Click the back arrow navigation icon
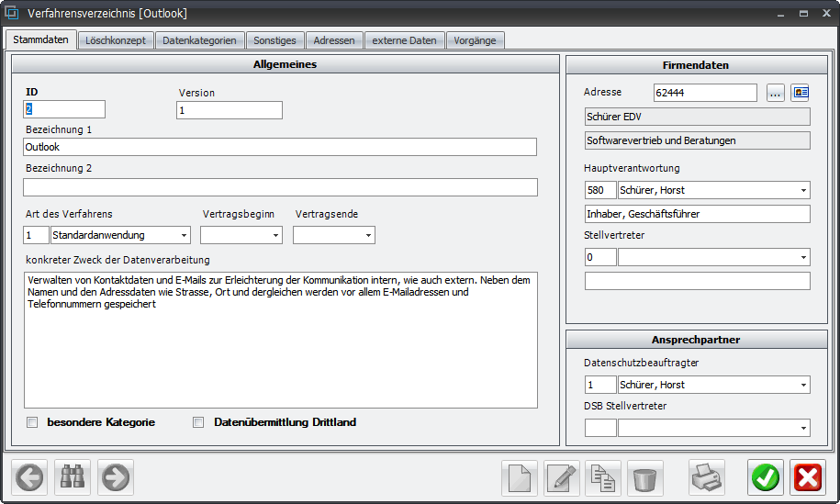 coord(29,477)
